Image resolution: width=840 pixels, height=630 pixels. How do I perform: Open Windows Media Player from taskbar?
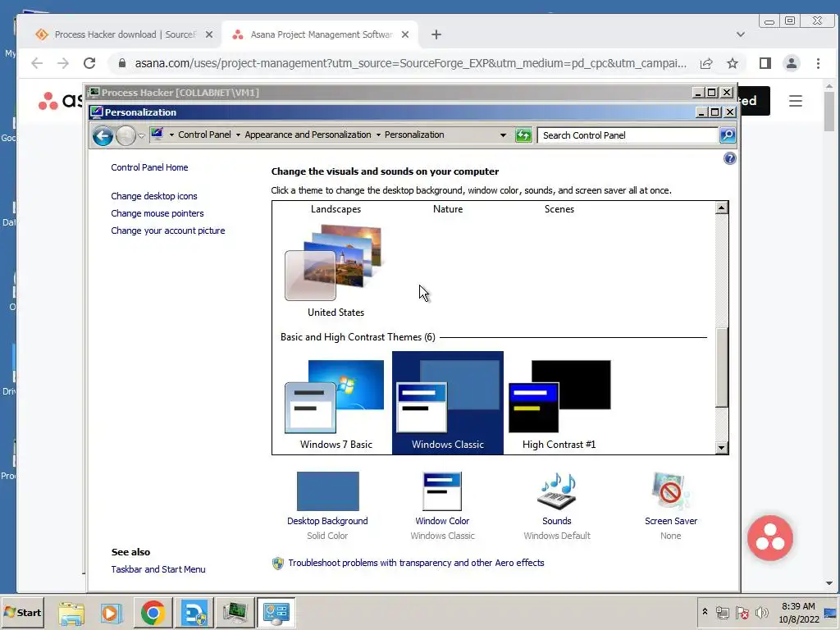112,613
